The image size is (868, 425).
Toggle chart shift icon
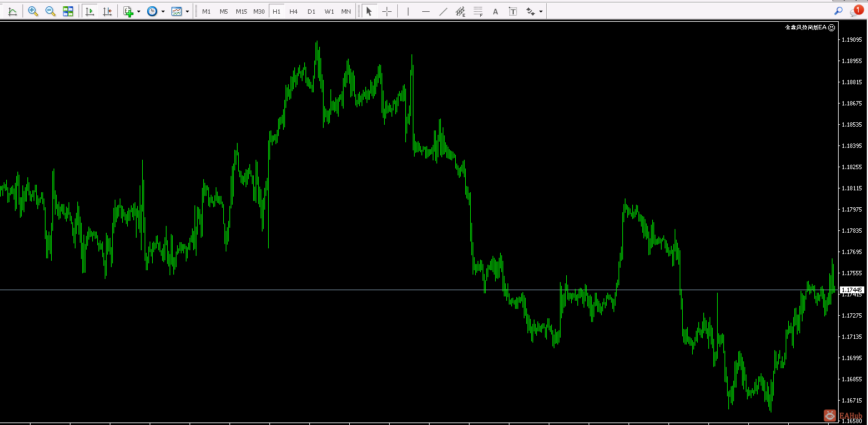[x=107, y=11]
